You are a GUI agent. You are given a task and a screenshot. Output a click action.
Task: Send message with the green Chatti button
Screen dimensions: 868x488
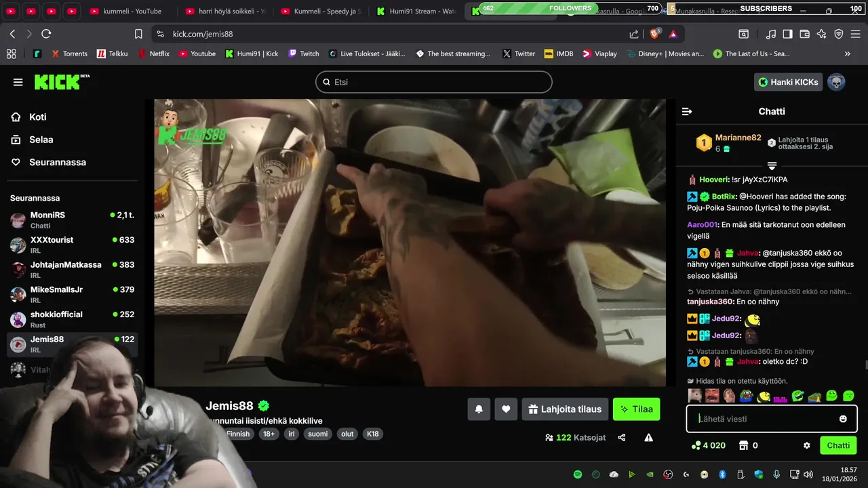[x=838, y=445]
